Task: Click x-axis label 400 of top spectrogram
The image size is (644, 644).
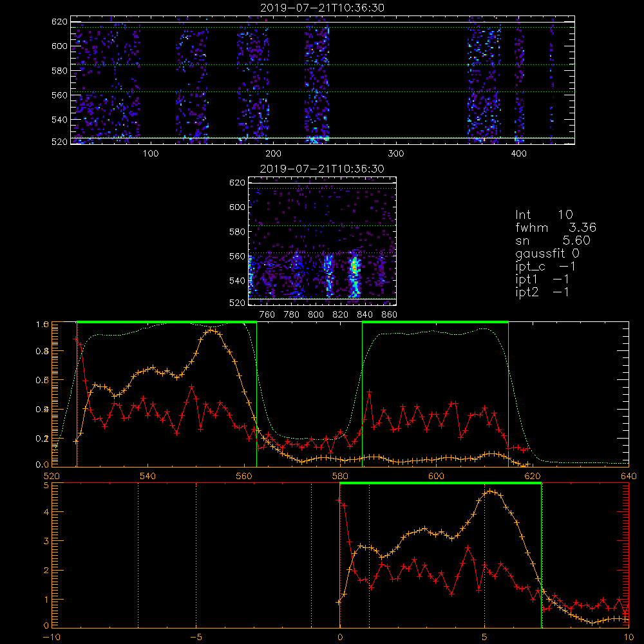Action: 518,154
